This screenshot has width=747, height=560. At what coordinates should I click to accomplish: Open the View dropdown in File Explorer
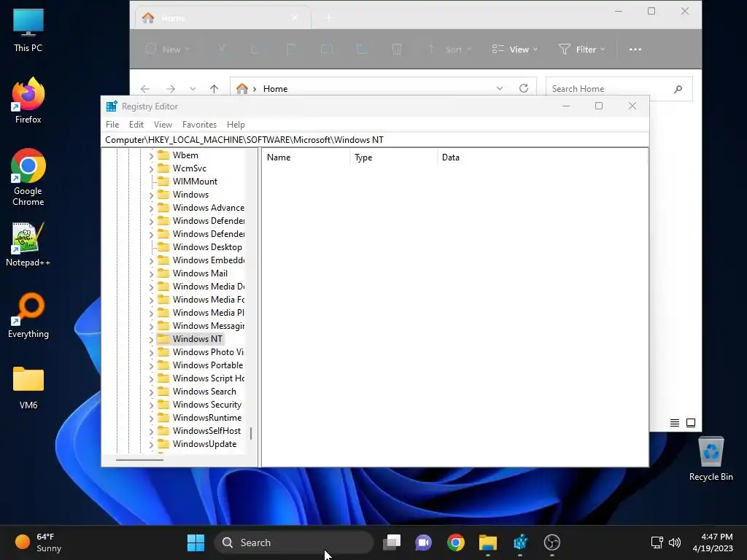pyautogui.click(x=515, y=49)
